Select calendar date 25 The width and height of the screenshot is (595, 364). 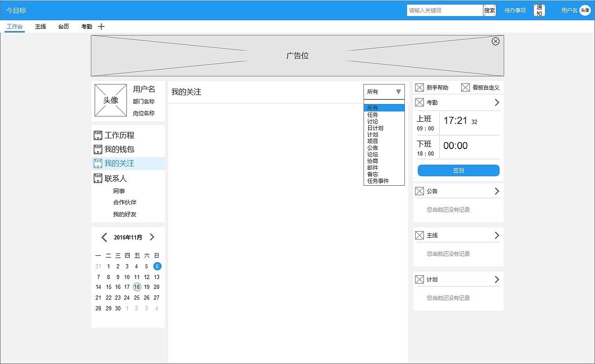click(137, 298)
